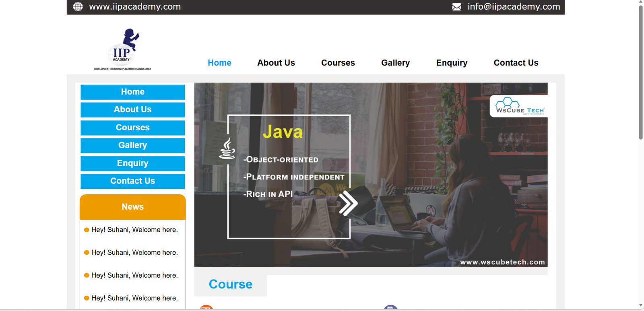Click the orange bullet of the first news item
Viewport: 644px width, 311px height.
[87, 230]
